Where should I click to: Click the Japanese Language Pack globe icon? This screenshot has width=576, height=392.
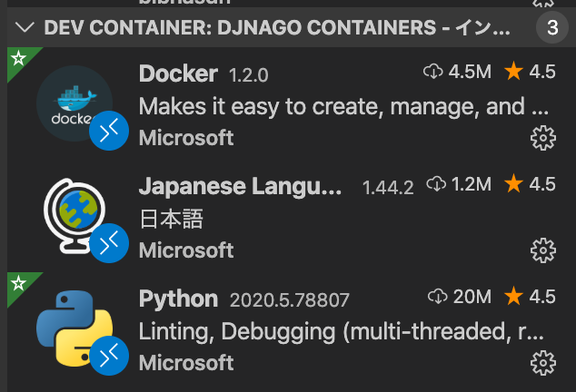[74, 216]
